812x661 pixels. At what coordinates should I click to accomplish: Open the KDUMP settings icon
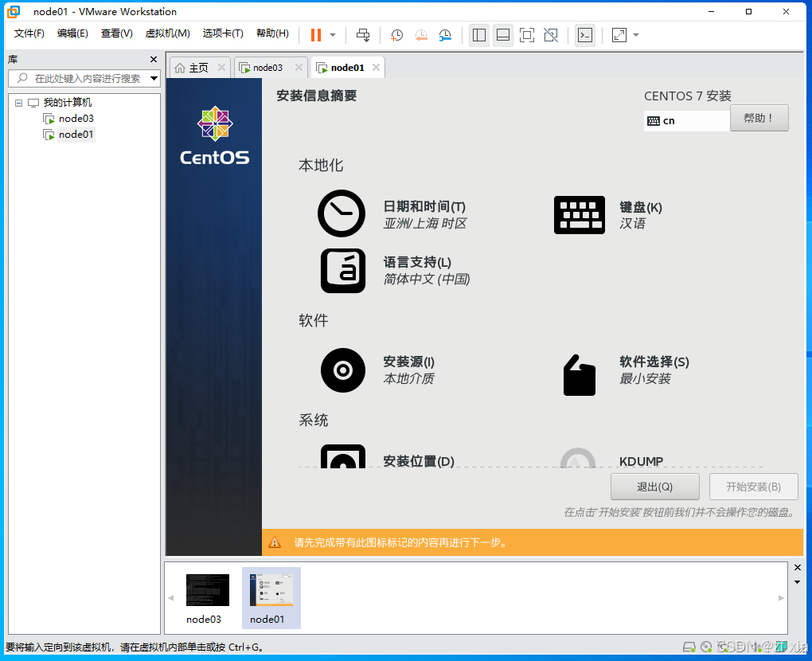(578, 458)
